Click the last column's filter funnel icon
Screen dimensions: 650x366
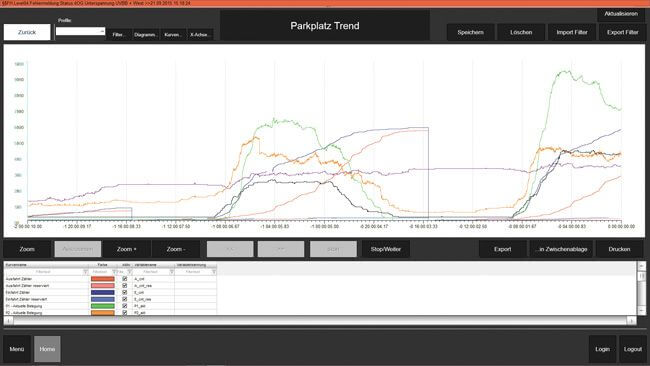(x=214, y=272)
